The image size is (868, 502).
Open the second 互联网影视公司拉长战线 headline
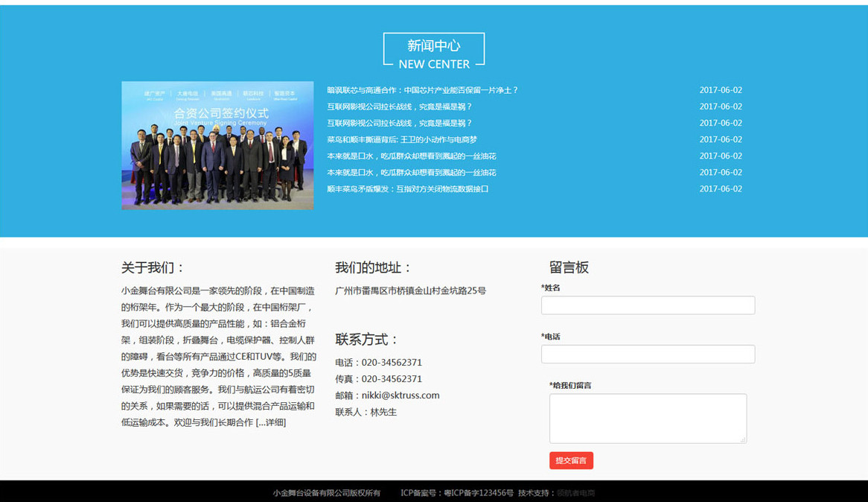click(x=400, y=123)
